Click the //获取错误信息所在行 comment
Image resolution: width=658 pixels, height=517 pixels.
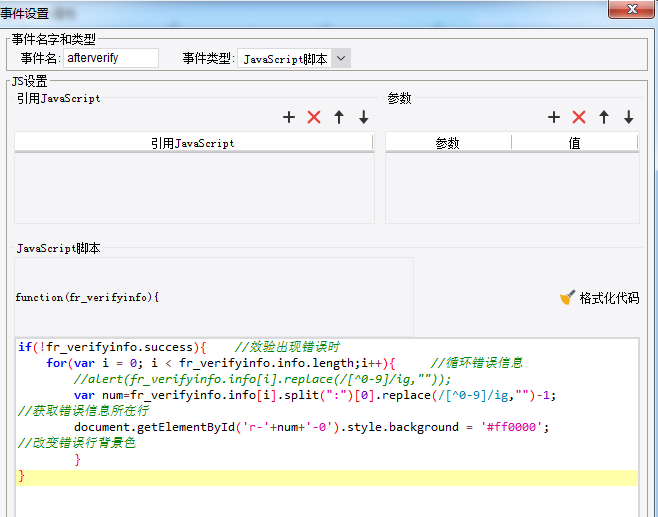click(83, 410)
